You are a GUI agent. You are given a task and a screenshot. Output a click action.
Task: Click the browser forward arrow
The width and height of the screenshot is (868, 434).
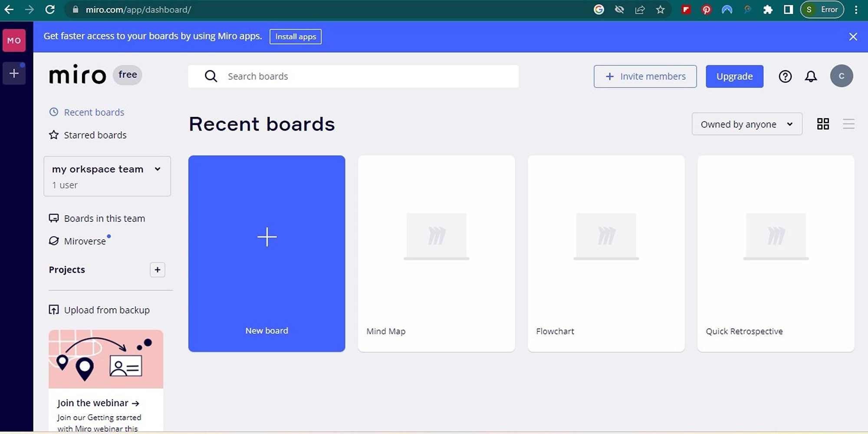[29, 10]
